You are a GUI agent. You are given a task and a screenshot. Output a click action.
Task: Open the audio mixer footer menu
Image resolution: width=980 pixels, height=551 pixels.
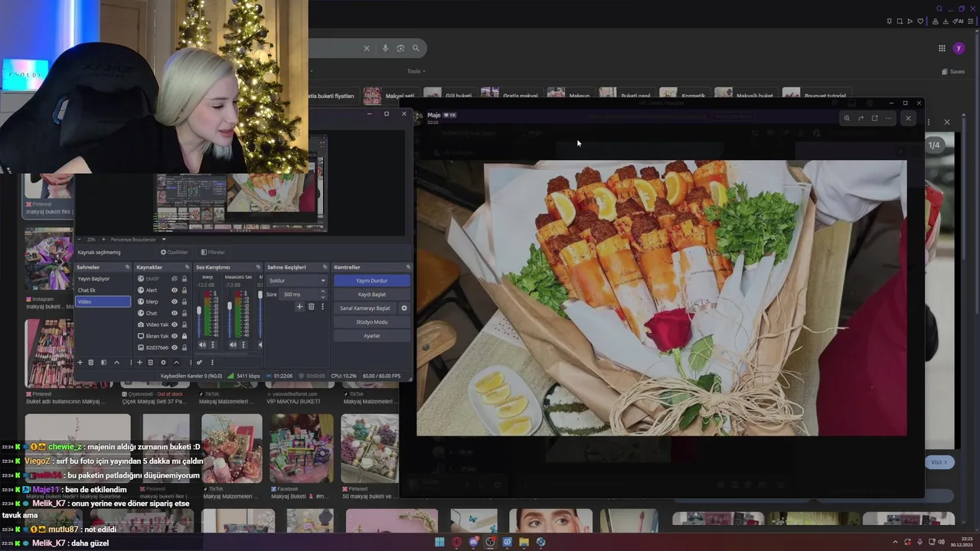tap(212, 363)
